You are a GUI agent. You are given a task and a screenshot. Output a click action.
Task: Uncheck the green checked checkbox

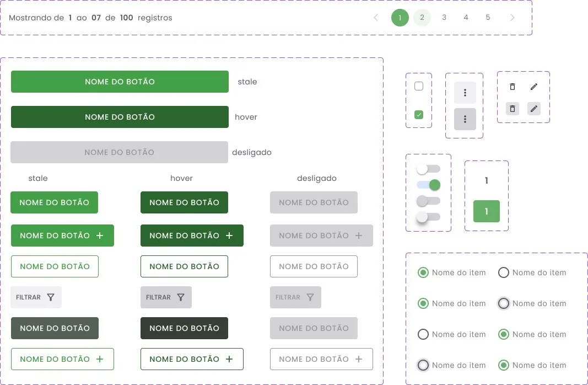419,115
